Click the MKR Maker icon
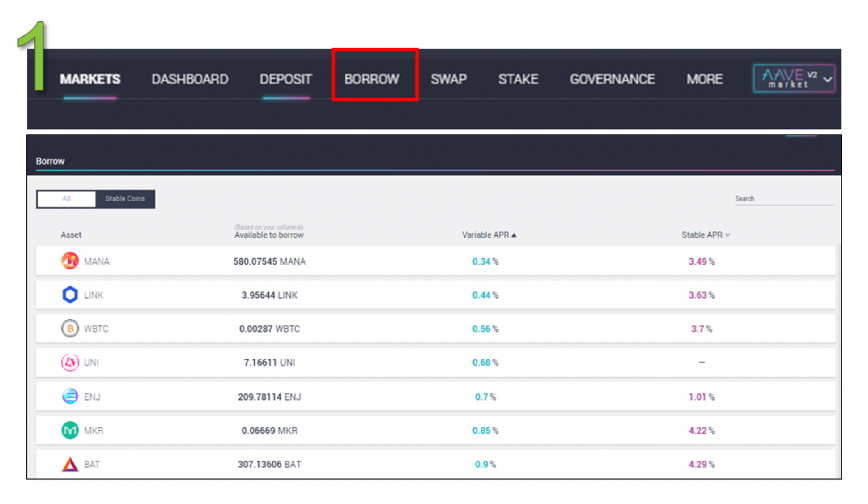868x504 pixels. click(69, 430)
